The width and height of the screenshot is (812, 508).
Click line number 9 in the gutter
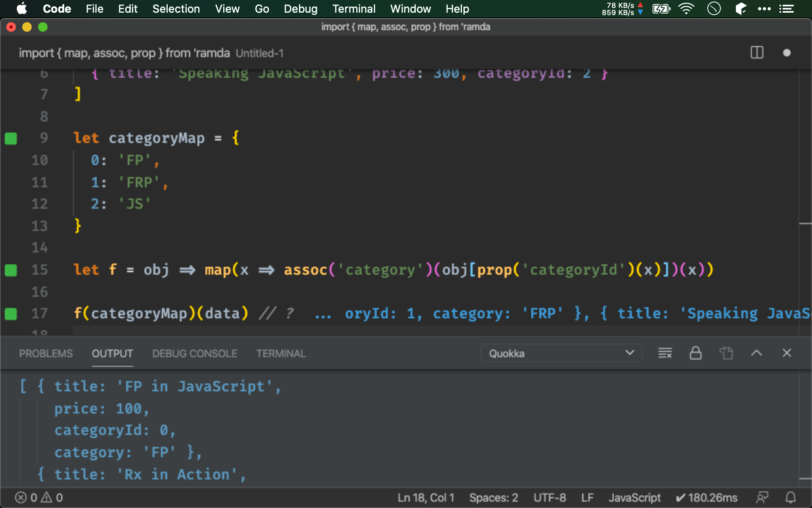coord(44,138)
